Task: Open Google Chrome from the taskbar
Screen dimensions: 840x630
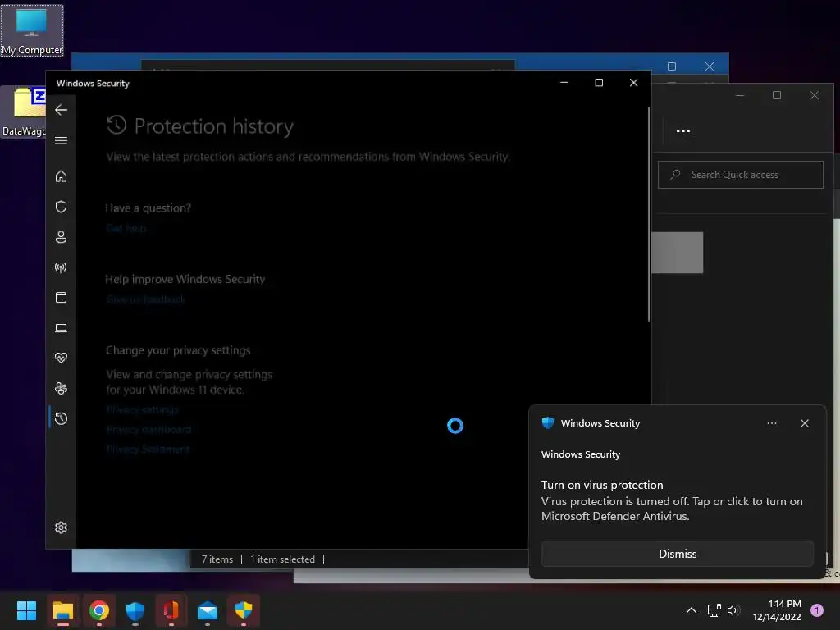Action: [99, 610]
